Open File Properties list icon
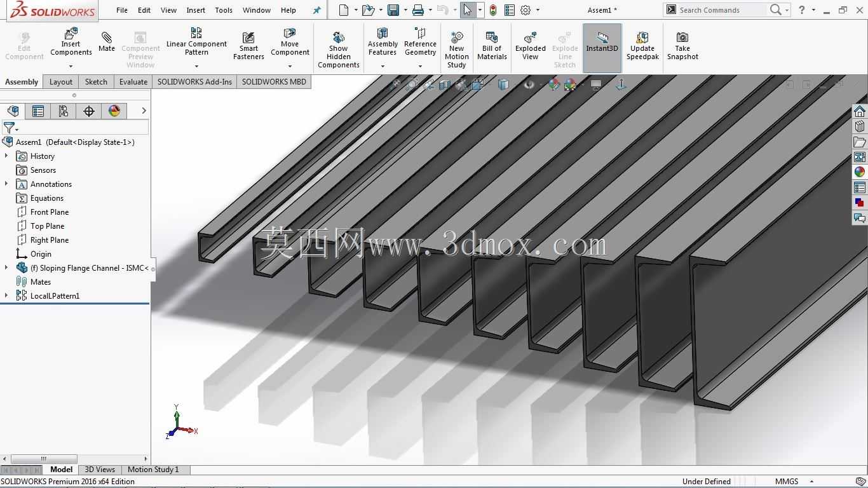This screenshot has width=868, height=488. pos(509,10)
